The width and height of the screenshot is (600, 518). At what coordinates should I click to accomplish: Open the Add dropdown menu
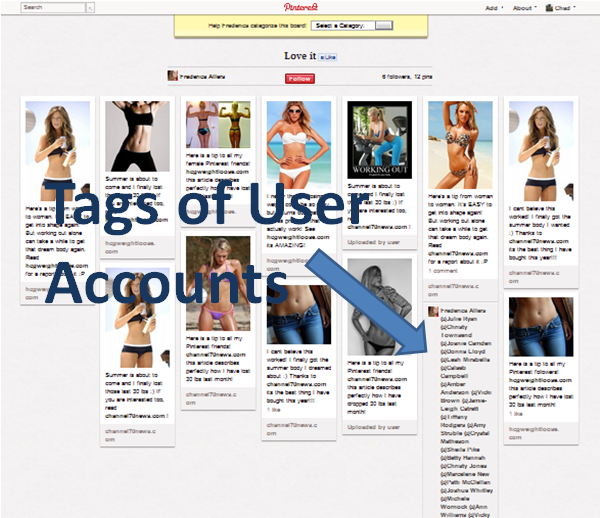click(x=493, y=7)
